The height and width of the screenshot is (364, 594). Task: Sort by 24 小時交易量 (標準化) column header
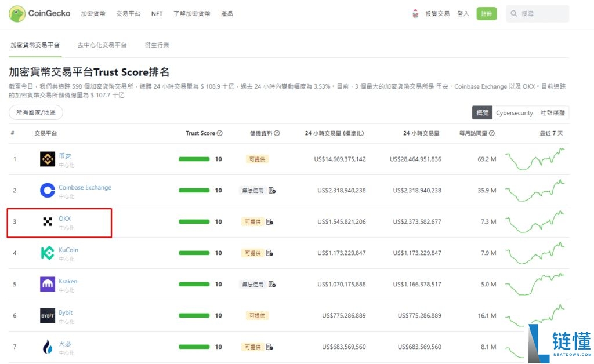pos(334,133)
